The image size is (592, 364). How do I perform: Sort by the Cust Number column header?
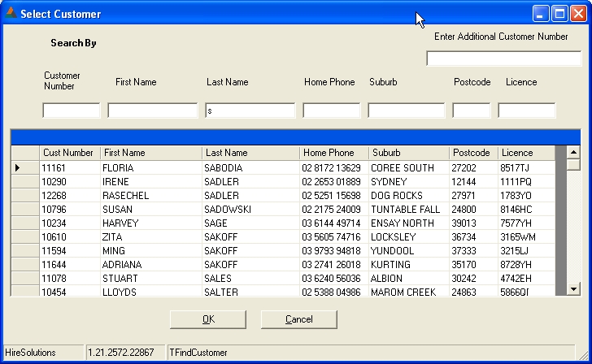(x=70, y=153)
